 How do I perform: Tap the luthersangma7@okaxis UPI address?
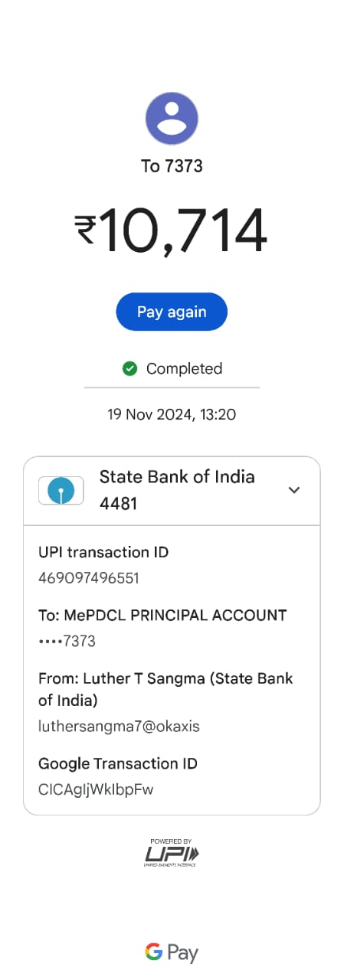click(119, 727)
